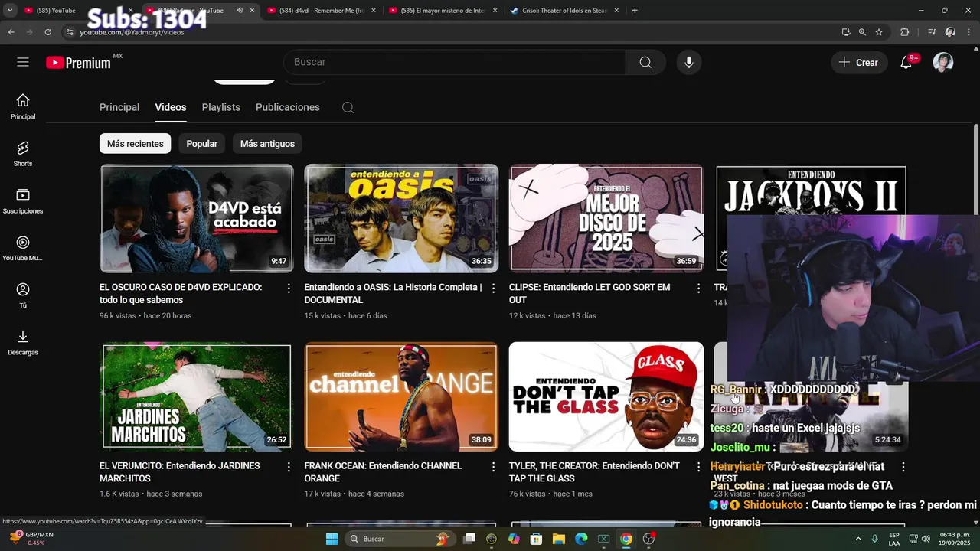Open TYLER, THE CREATOR video title link

click(x=594, y=472)
